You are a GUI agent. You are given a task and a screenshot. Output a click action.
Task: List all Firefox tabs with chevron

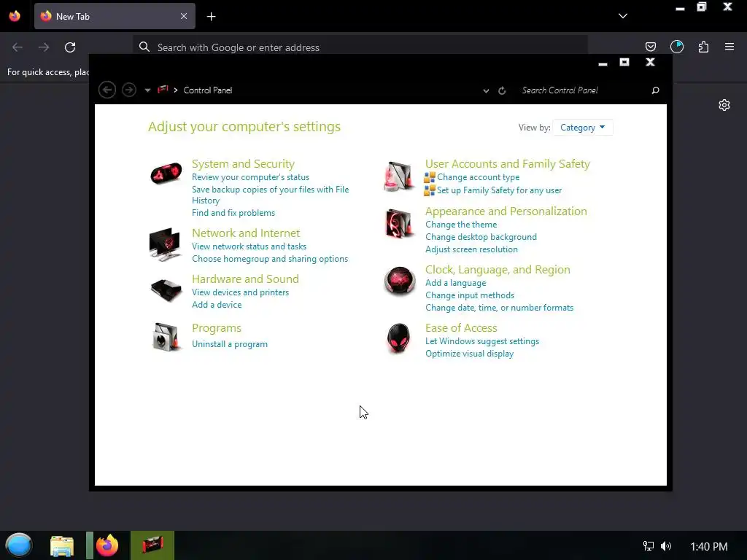[623, 16]
